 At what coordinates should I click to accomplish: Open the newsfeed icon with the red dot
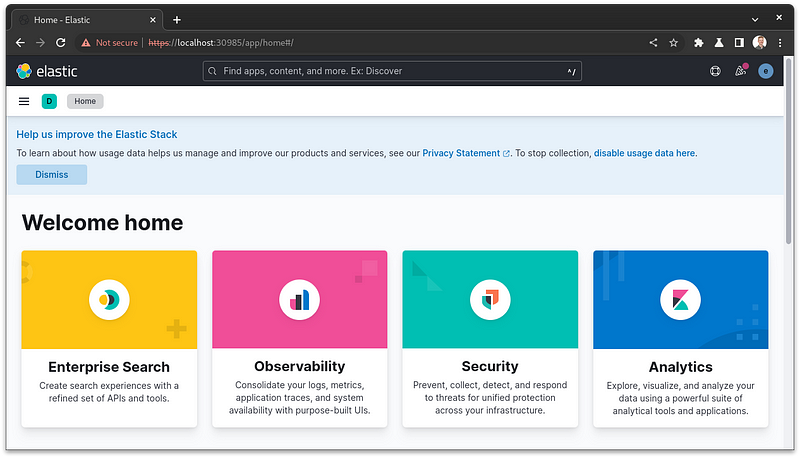[x=741, y=70]
